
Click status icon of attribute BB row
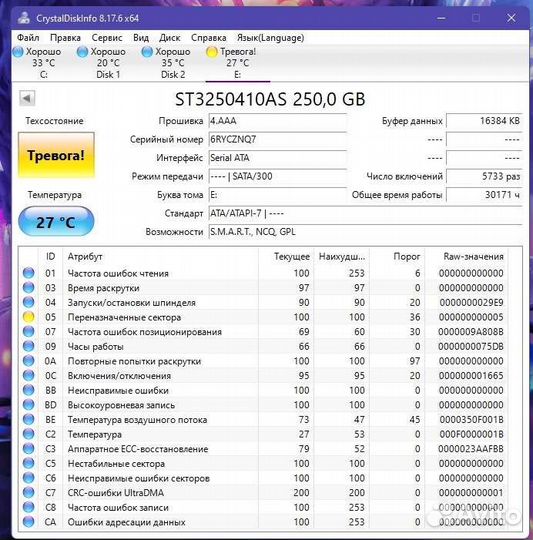pyautogui.click(x=29, y=390)
